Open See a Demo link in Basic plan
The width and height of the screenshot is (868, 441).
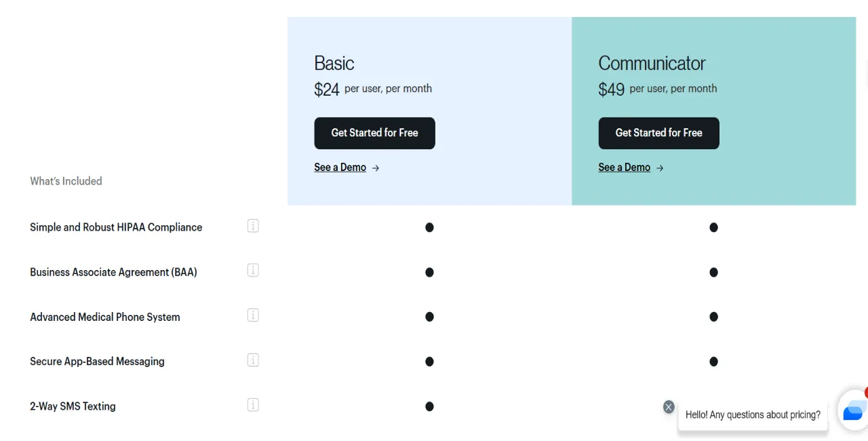coord(340,168)
